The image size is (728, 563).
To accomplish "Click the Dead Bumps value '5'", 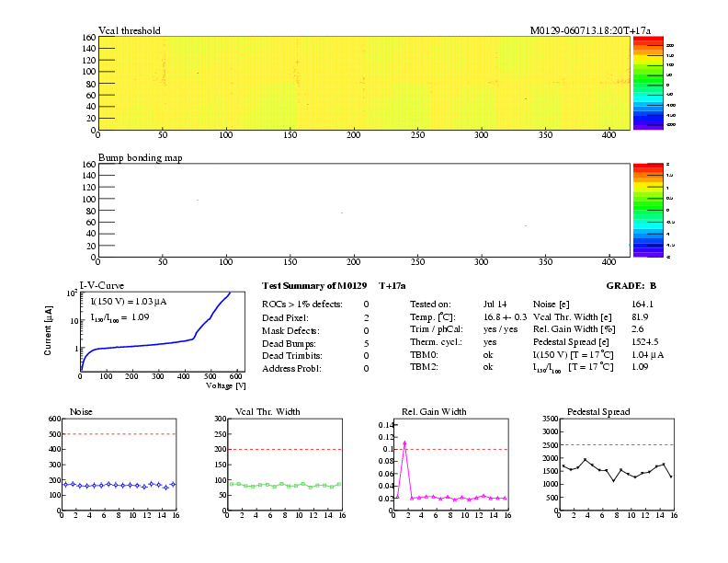I will (367, 344).
